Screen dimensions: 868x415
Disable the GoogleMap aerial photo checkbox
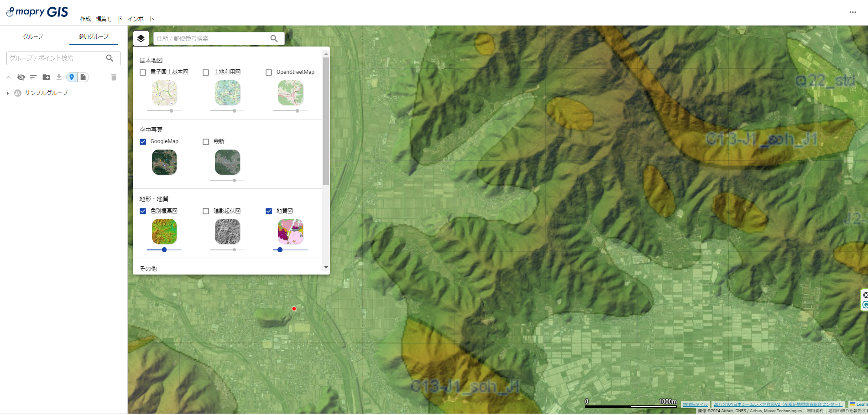pyautogui.click(x=143, y=142)
